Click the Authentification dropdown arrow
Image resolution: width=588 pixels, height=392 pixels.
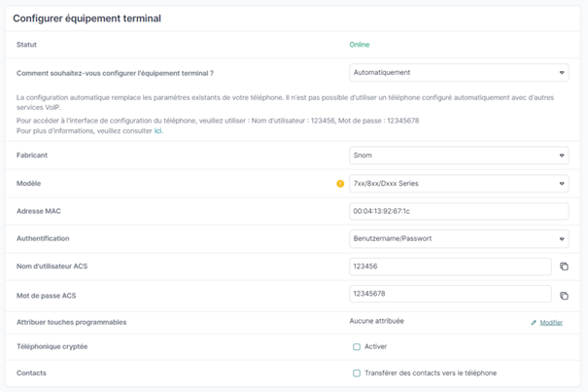click(x=562, y=239)
